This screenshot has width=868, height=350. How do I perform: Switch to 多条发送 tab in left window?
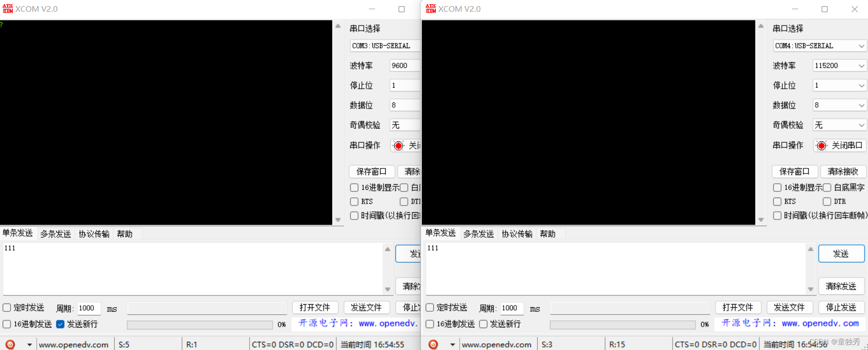(x=56, y=234)
